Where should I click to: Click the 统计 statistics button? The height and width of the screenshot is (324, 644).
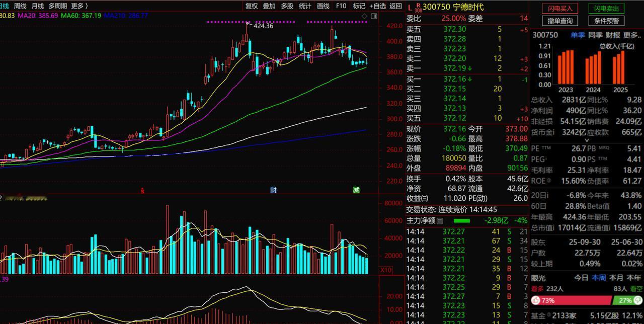pyautogui.click(x=305, y=6)
